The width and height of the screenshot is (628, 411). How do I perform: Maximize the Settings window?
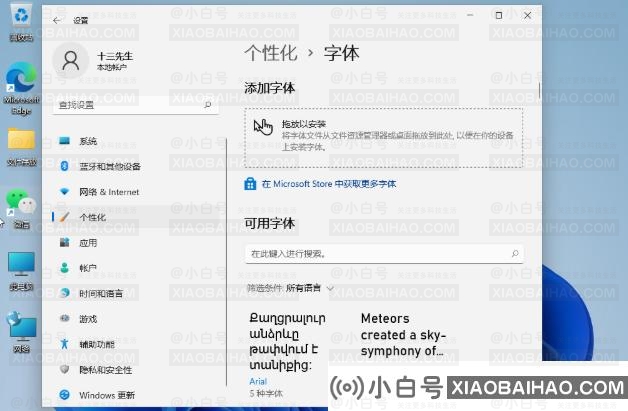pos(499,15)
